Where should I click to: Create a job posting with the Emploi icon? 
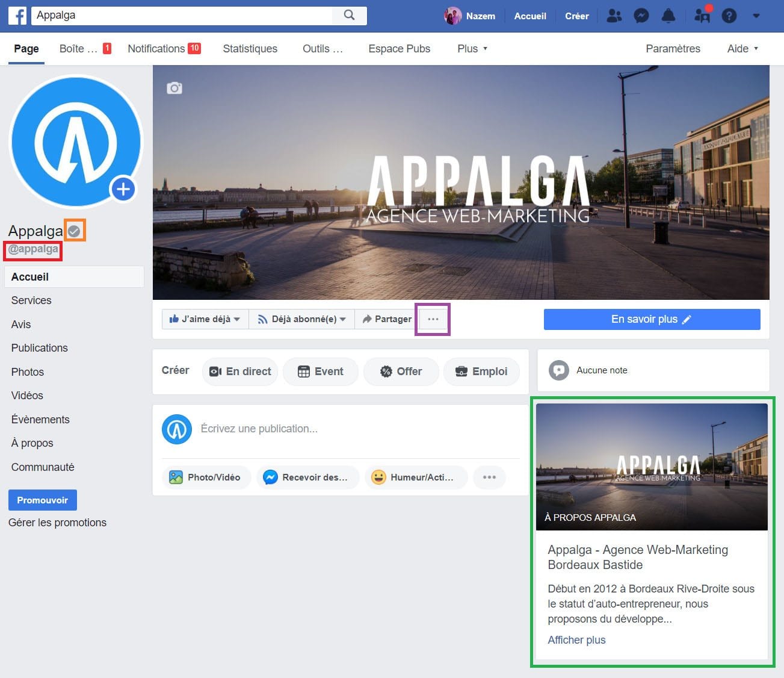click(481, 372)
